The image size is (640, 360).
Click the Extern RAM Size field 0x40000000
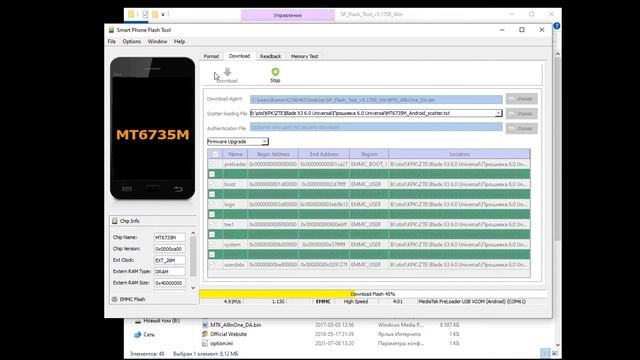[x=169, y=283]
